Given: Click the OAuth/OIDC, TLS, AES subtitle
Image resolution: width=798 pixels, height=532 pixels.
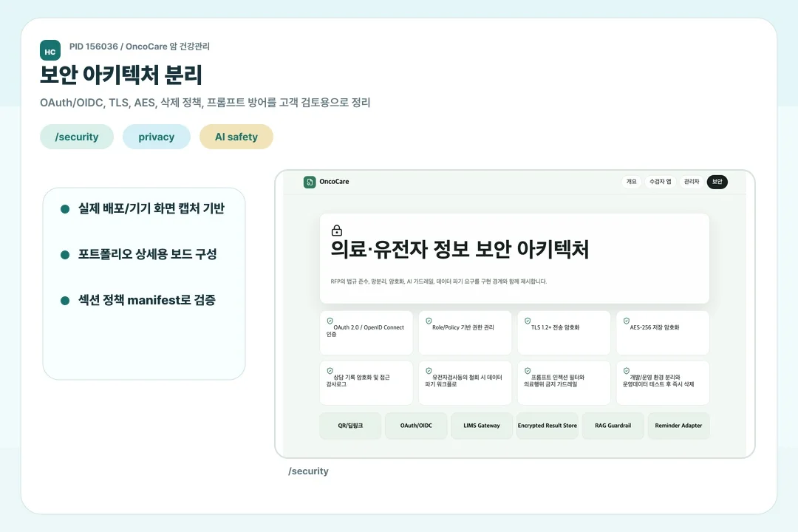Looking at the screenshot, I should [205, 102].
